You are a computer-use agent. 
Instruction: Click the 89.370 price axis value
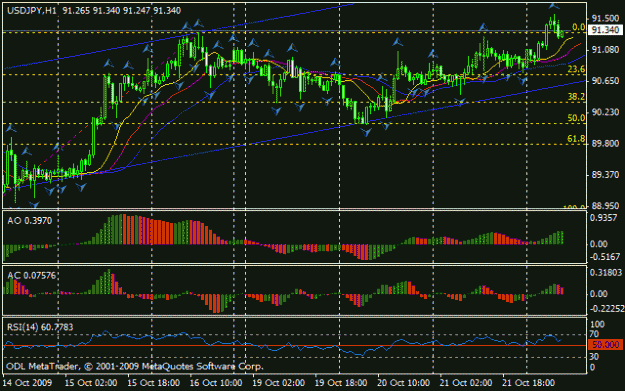coord(605,175)
